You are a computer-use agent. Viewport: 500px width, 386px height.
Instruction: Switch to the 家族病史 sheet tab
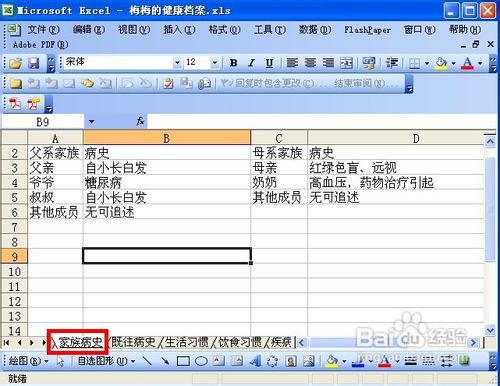(x=80, y=342)
